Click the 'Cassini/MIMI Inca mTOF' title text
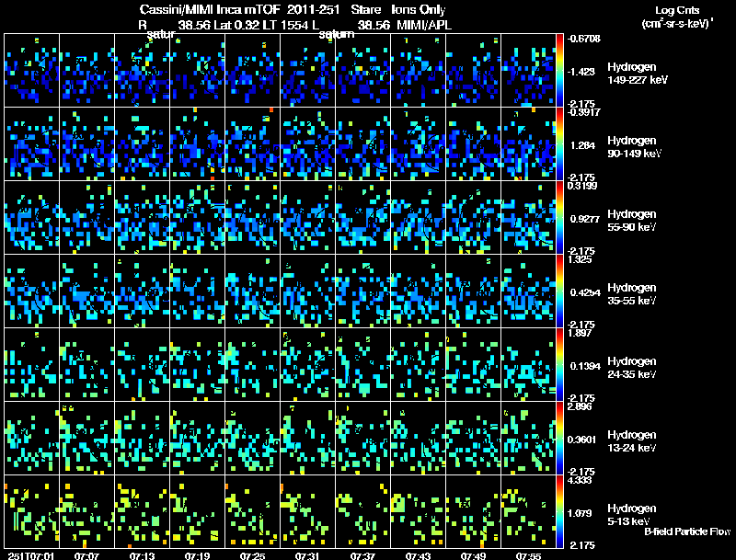Screen dimensions: 736x560 pos(210,10)
